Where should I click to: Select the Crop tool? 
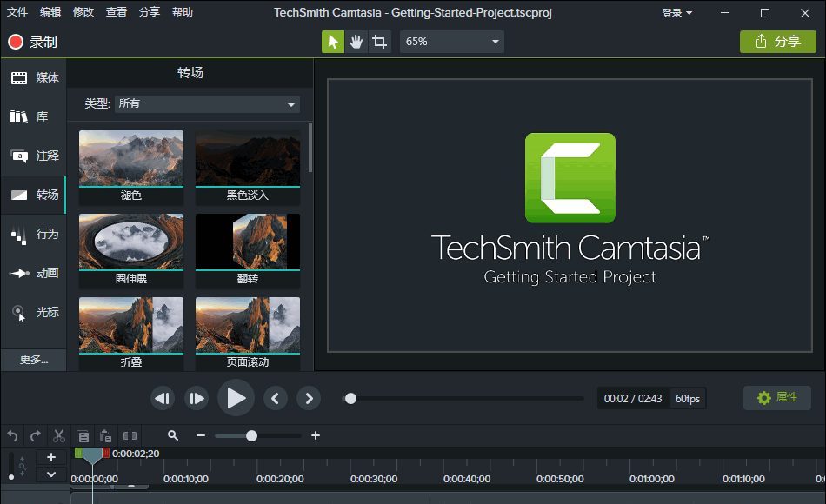coord(379,42)
